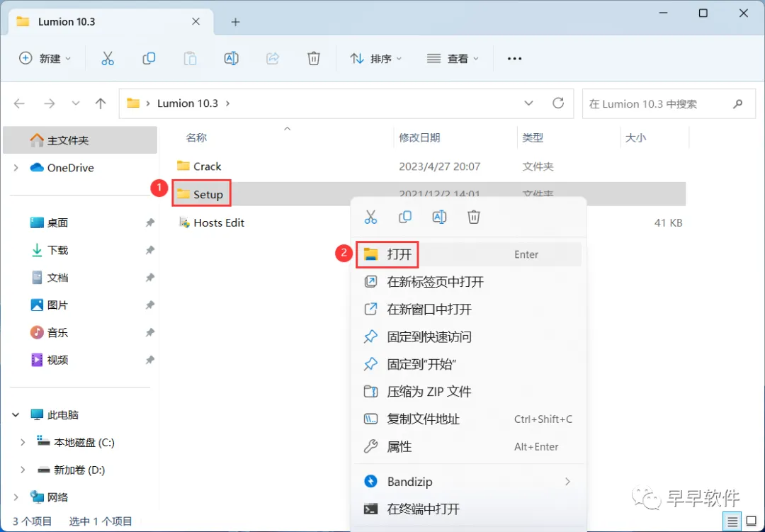Switch to large thumbnails view in status bar
765x532 pixels.
pyautogui.click(x=752, y=522)
